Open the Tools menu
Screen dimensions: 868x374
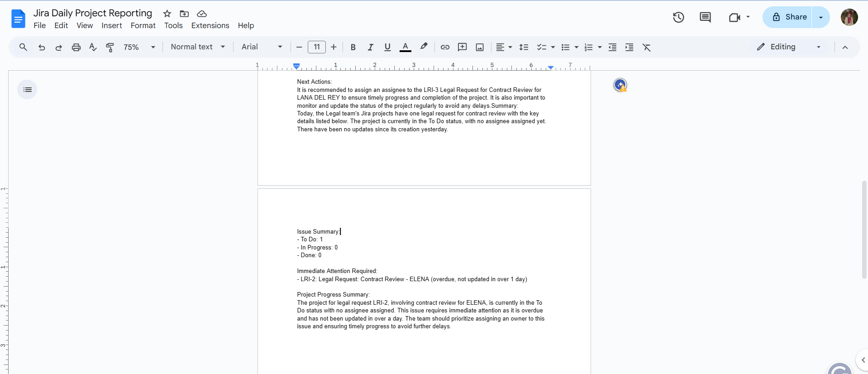click(x=173, y=25)
